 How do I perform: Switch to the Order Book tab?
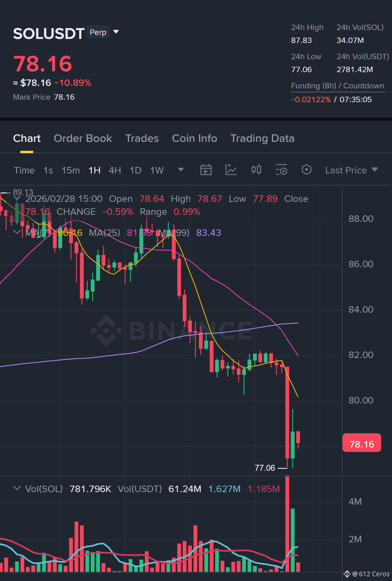click(x=83, y=138)
